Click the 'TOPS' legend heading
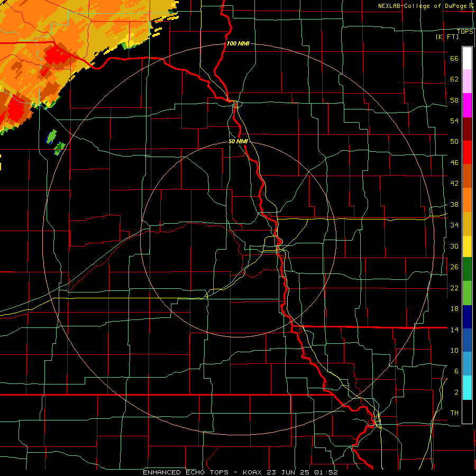476x476 pixels. (465, 31)
